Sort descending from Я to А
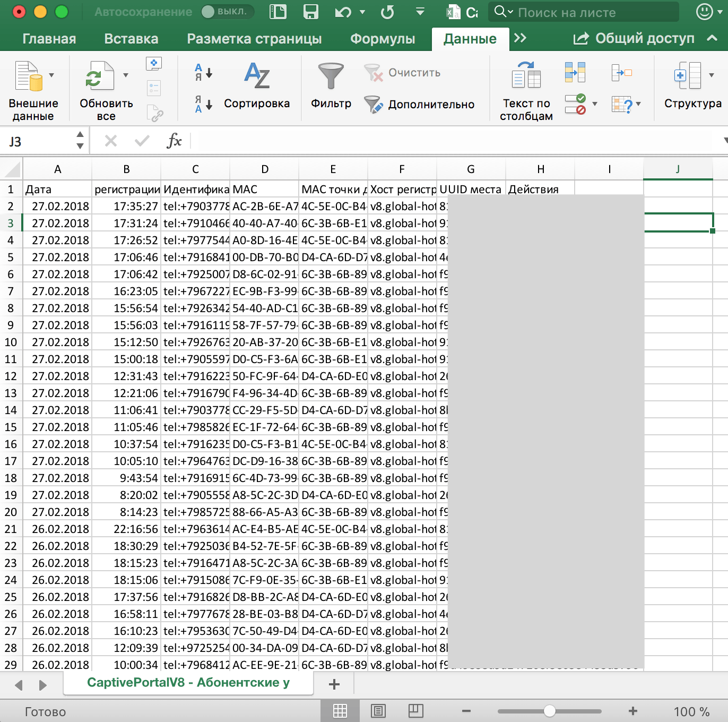The width and height of the screenshot is (728, 722). point(203,104)
